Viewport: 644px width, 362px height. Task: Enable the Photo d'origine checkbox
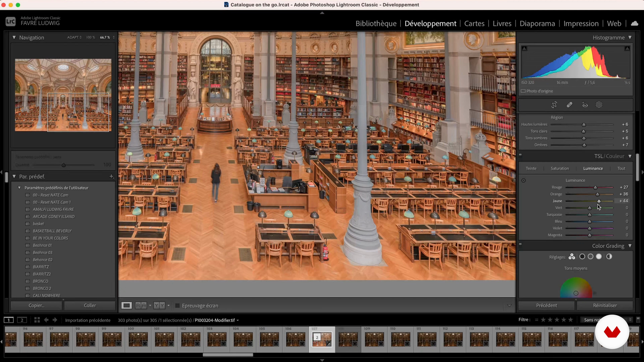click(523, 91)
